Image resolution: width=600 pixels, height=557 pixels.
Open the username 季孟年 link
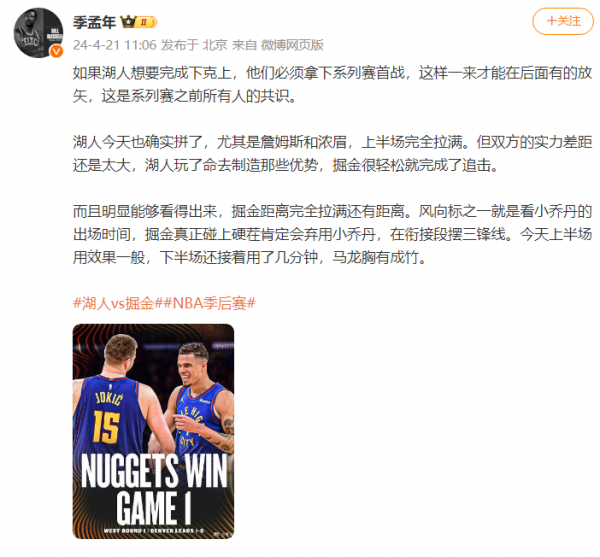pos(95,22)
